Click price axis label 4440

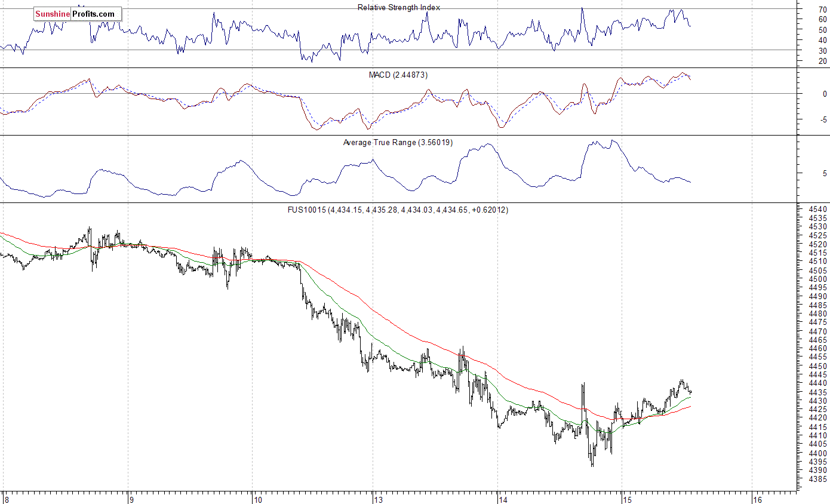818,383
